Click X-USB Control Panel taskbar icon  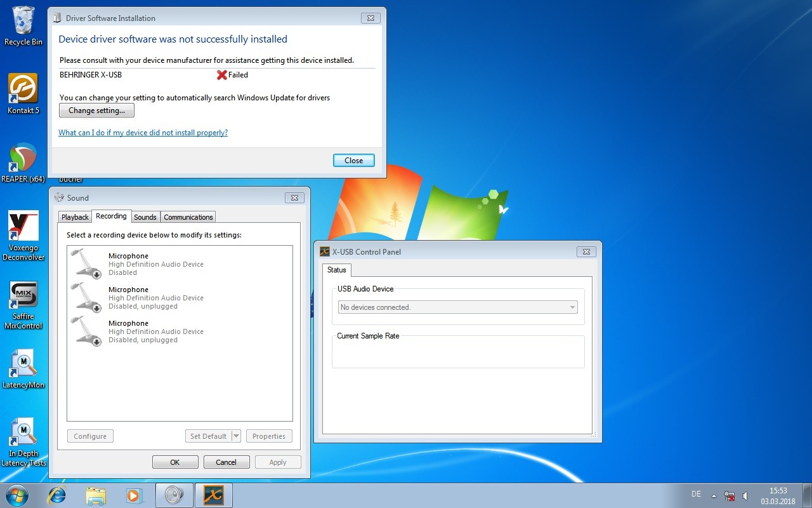click(213, 495)
